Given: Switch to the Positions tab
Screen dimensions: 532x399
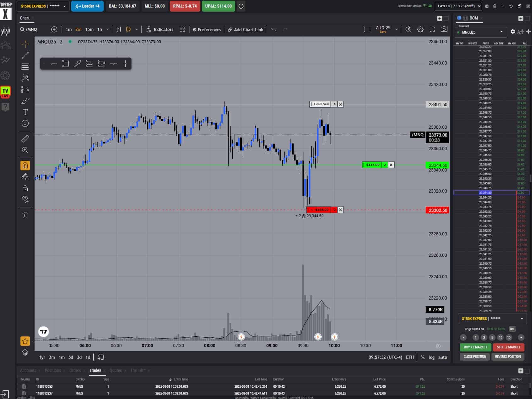Looking at the screenshot, I should coord(53,370).
